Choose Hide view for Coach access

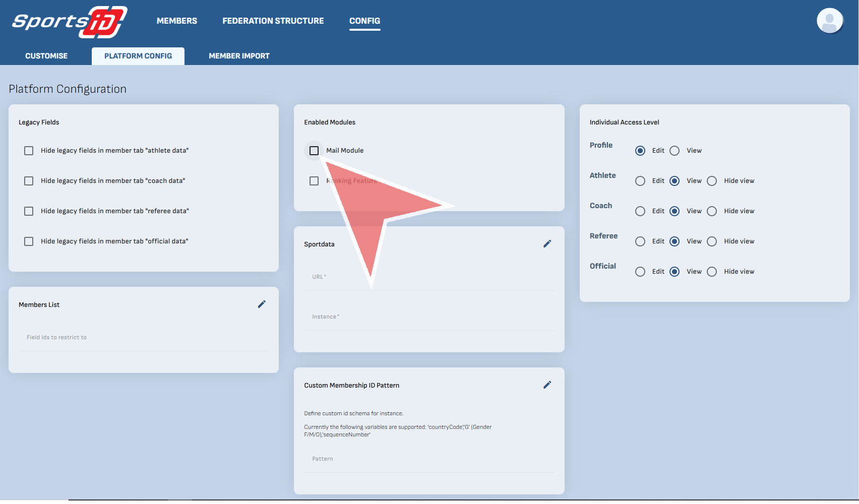click(712, 211)
